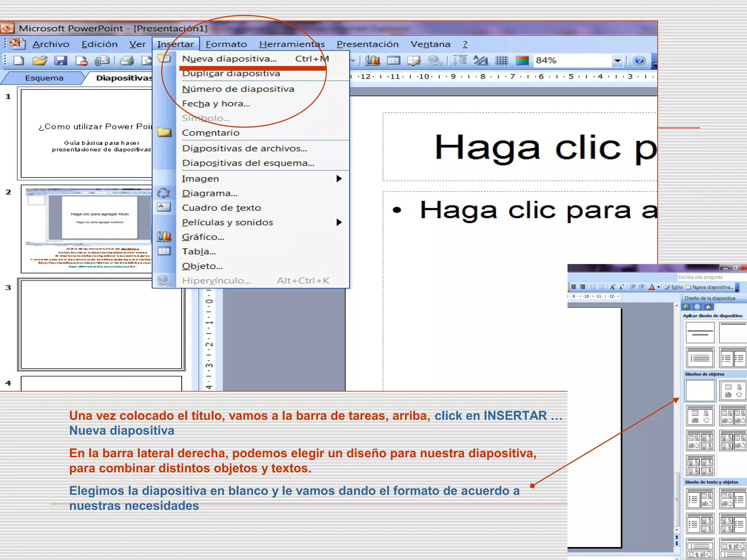Choose Fecha y hora... menu entry
Screen dimensions: 747x560
pos(252,104)
